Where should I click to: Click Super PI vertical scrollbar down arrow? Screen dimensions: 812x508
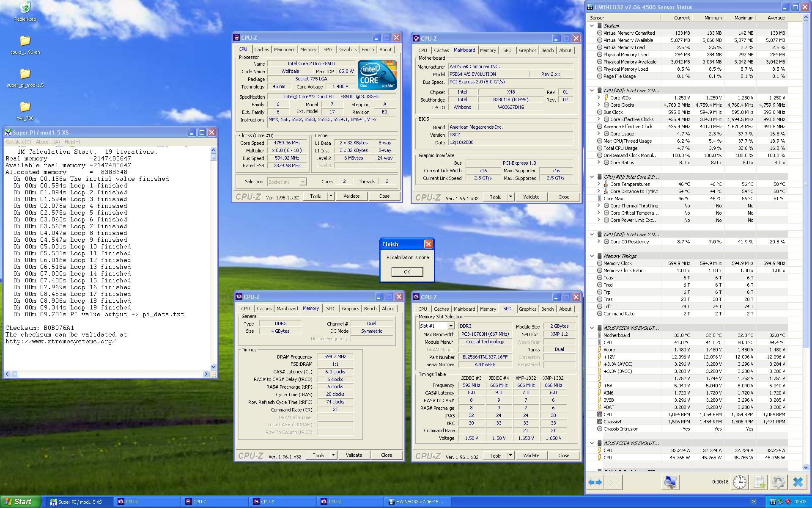tap(213, 367)
